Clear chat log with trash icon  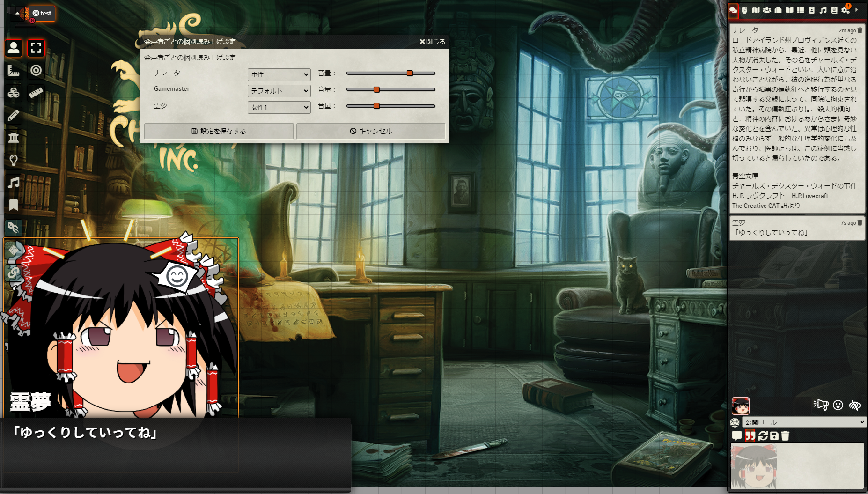tap(786, 436)
